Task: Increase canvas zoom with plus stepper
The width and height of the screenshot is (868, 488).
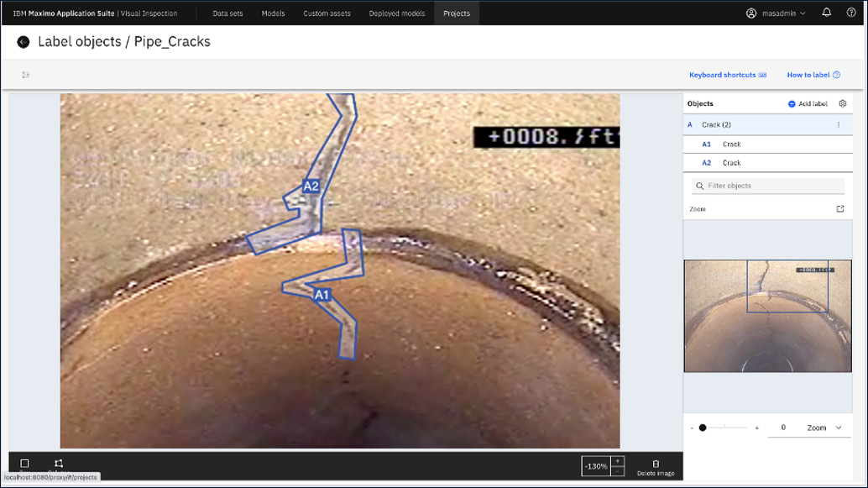Action: [618, 461]
